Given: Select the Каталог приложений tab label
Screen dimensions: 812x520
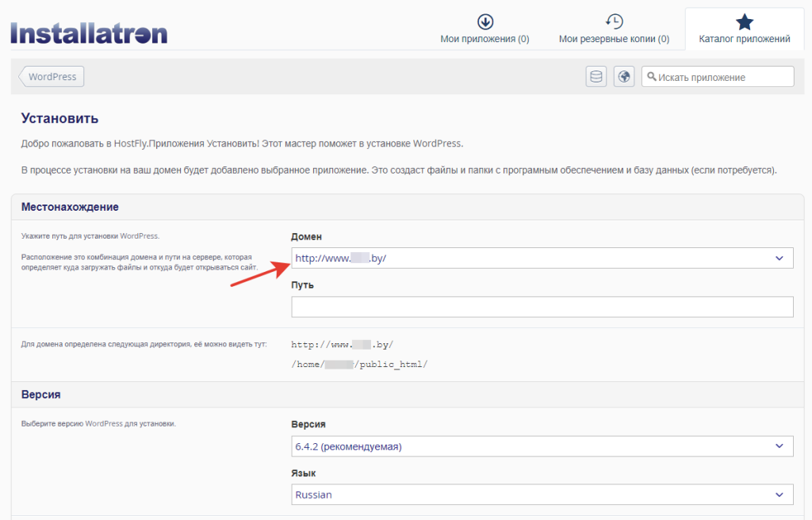Looking at the screenshot, I should click(744, 39).
